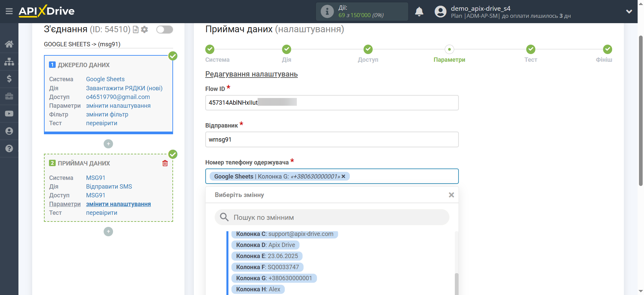Close the variable selection panel
The height and width of the screenshot is (295, 644).
[x=451, y=195]
